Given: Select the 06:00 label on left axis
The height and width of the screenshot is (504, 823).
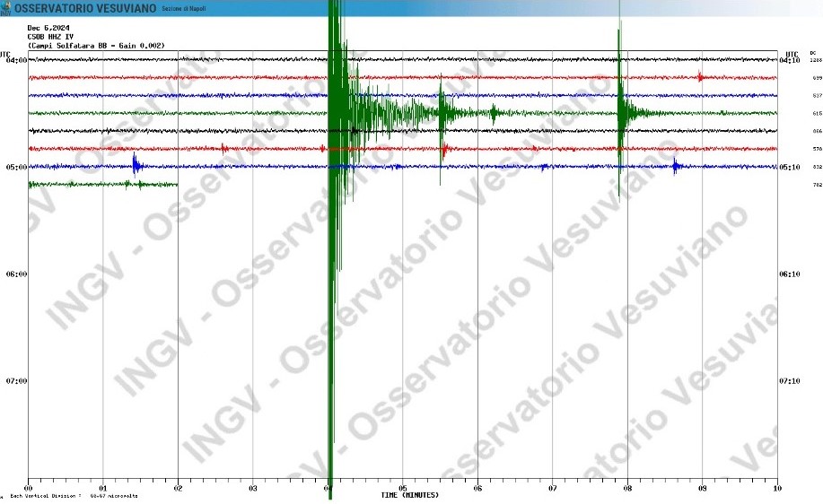Looking at the screenshot, I should pos(16,274).
